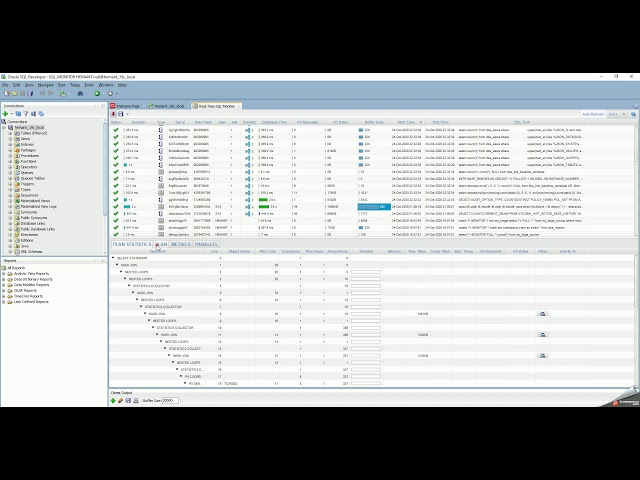Open the Window menu

point(106,85)
